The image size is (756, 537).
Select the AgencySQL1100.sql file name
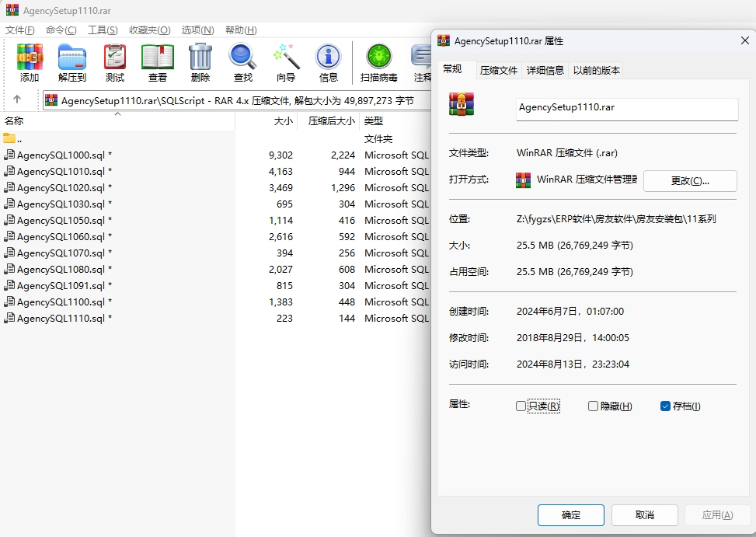pyautogui.click(x=61, y=302)
